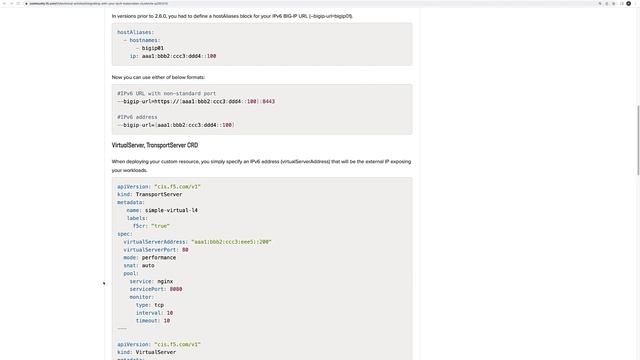Click the browser address bar URL

click(98, 4)
